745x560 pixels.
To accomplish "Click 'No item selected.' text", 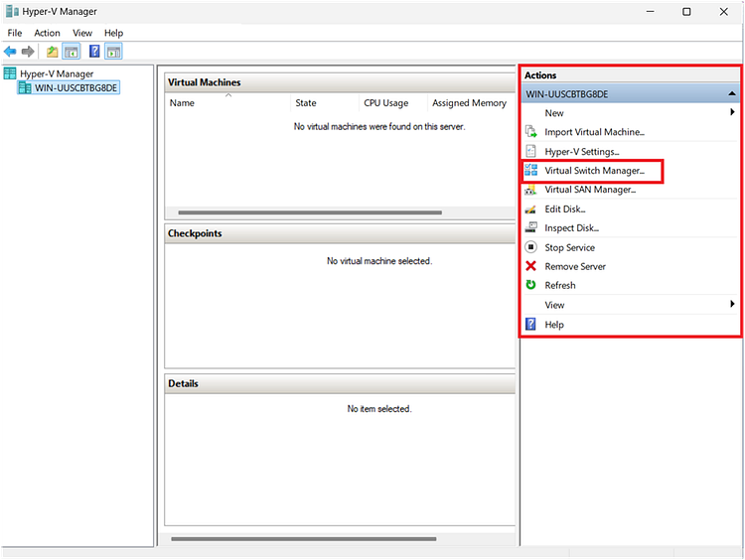I will click(x=379, y=408).
